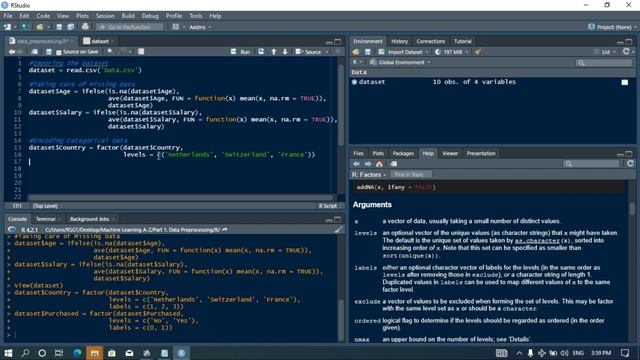This screenshot has height=360, width=640.
Task: Click the create project icon
Action: coord(25,27)
